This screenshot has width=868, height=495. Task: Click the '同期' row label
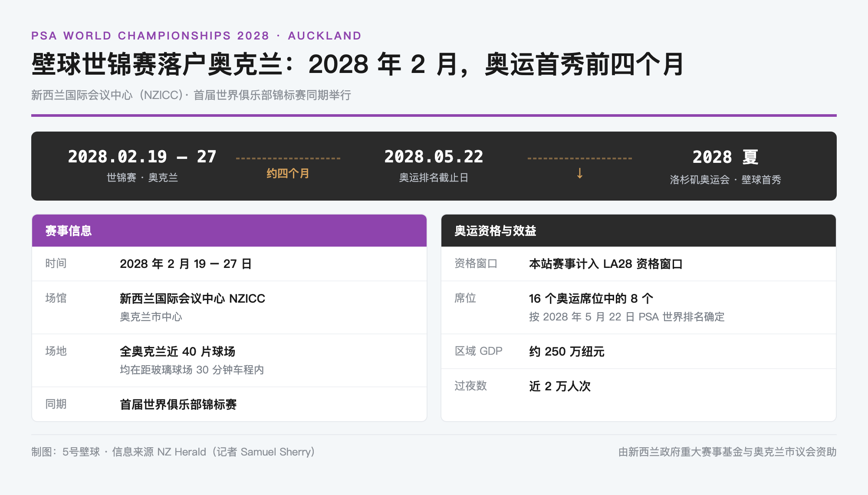[x=56, y=404]
